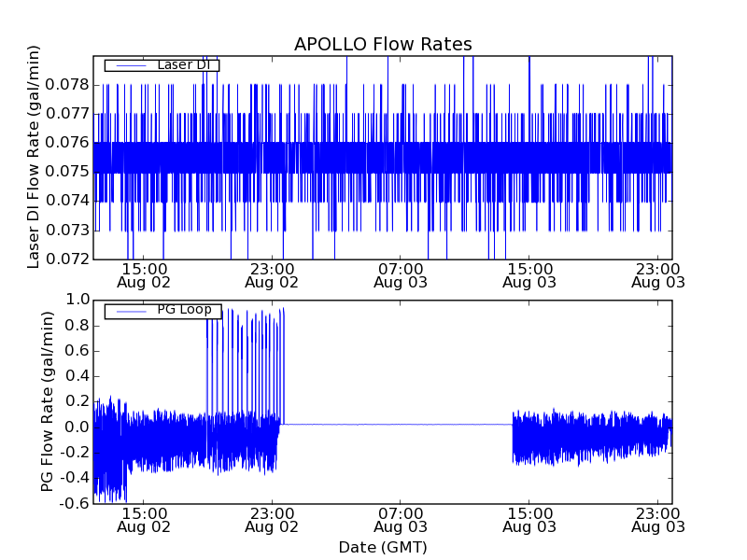Viewport: 747px width, 560px height.
Task: Click the Laser DI Flow Rate y-axis label
Action: pos(35,157)
